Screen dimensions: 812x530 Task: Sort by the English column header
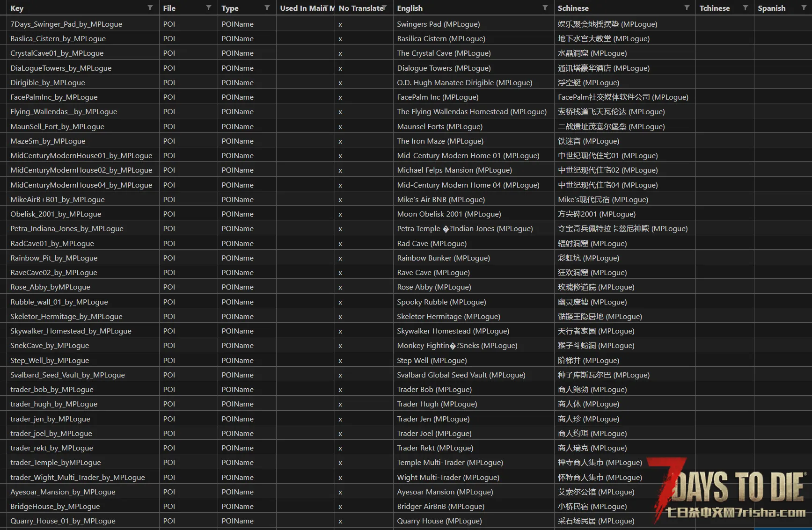coord(410,8)
